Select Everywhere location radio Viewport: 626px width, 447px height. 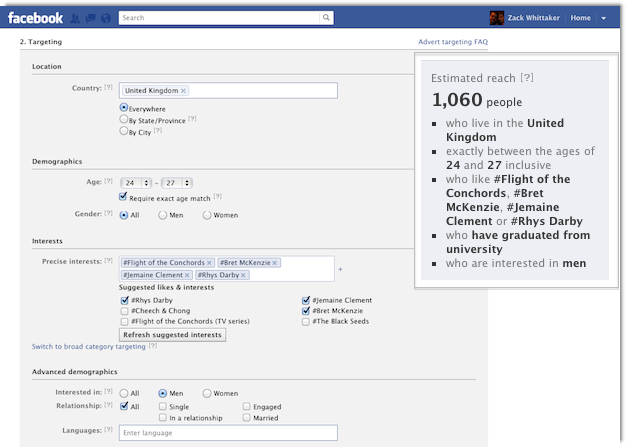click(x=124, y=107)
